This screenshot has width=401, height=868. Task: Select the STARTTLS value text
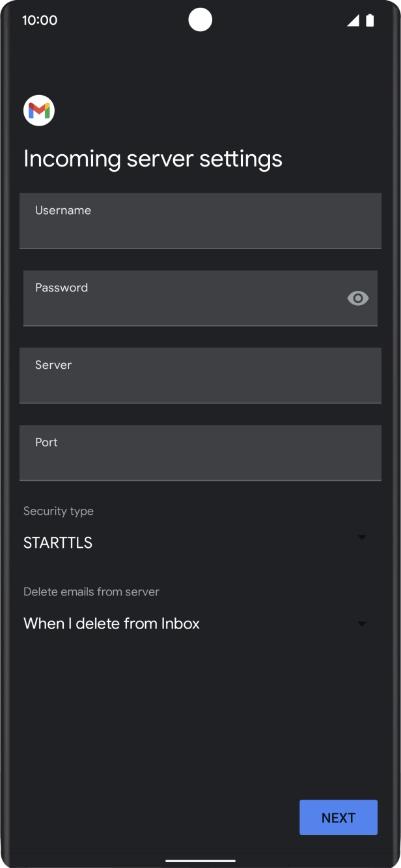click(x=57, y=542)
